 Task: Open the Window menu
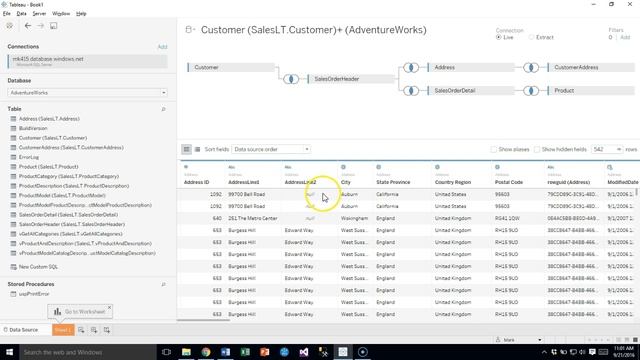click(x=61, y=13)
